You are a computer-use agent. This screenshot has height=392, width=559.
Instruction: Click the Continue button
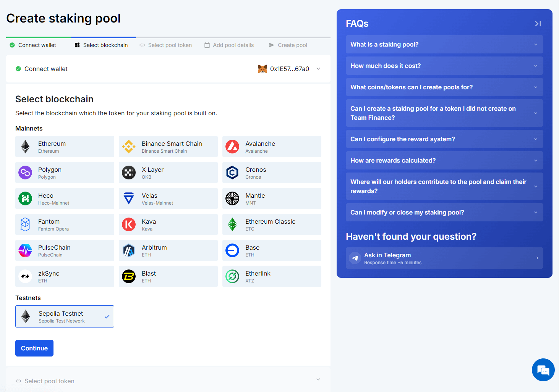click(x=34, y=348)
